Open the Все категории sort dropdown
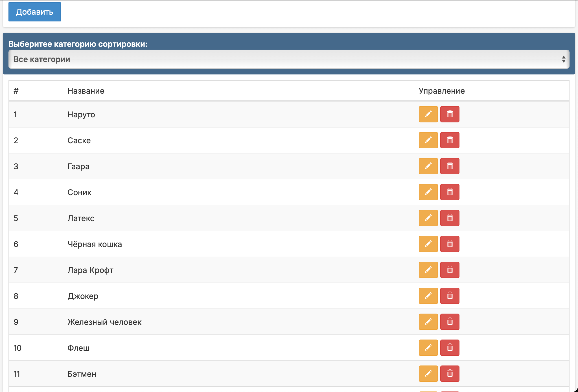Screen dimensions: 578x392 (289, 59)
